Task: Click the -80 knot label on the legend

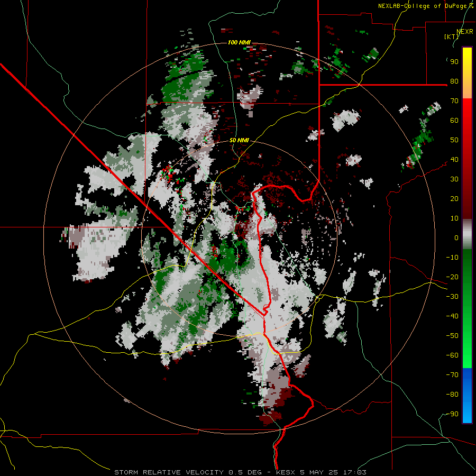Action: click(452, 395)
